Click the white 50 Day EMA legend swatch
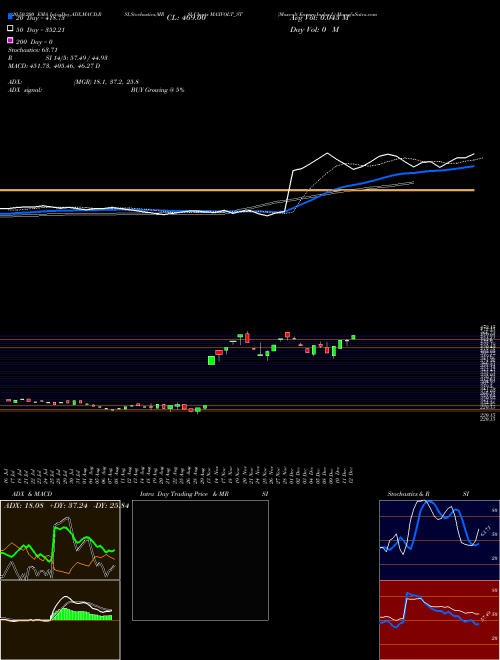Screen dimensions: 500x660 coord(10,29)
